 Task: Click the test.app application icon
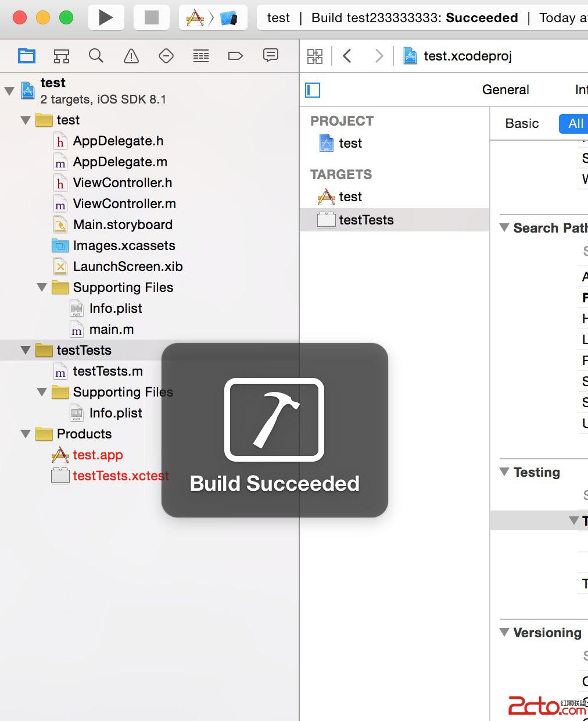pyautogui.click(x=60, y=455)
